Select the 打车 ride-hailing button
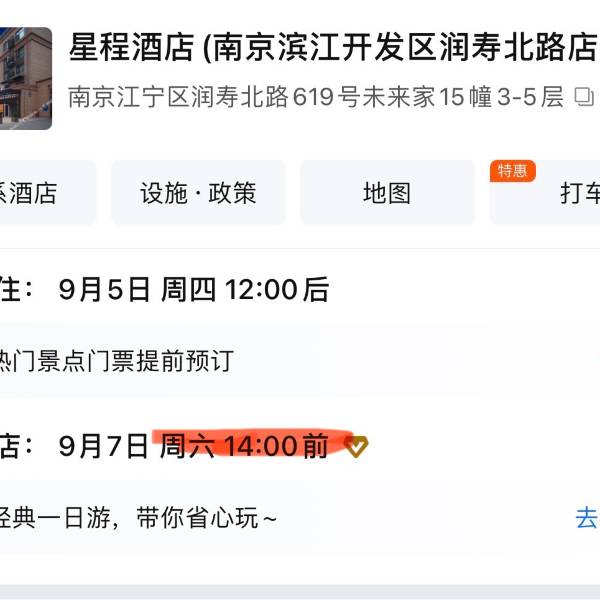This screenshot has width=600, height=600. (x=545, y=193)
